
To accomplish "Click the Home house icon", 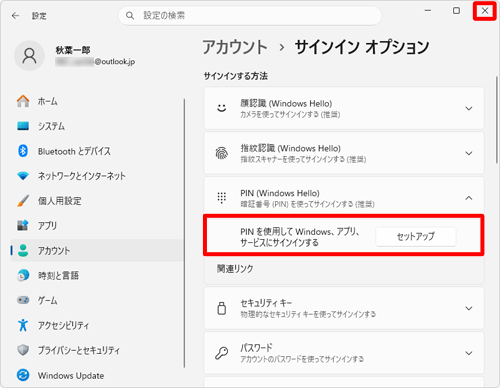I will click(23, 101).
